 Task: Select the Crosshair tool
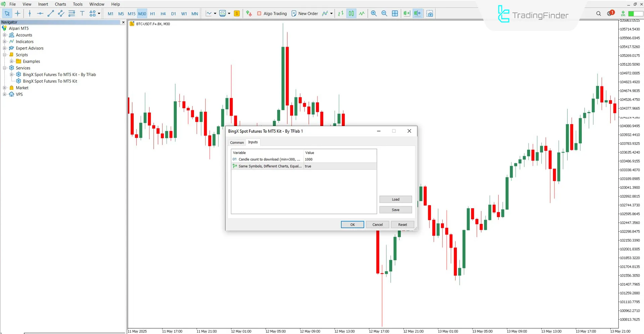coord(18,13)
